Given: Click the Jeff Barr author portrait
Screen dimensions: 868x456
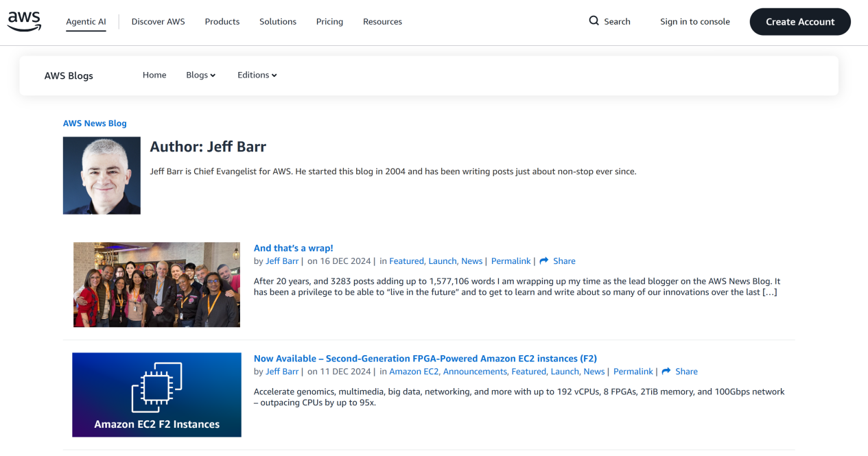Looking at the screenshot, I should pyautogui.click(x=102, y=176).
